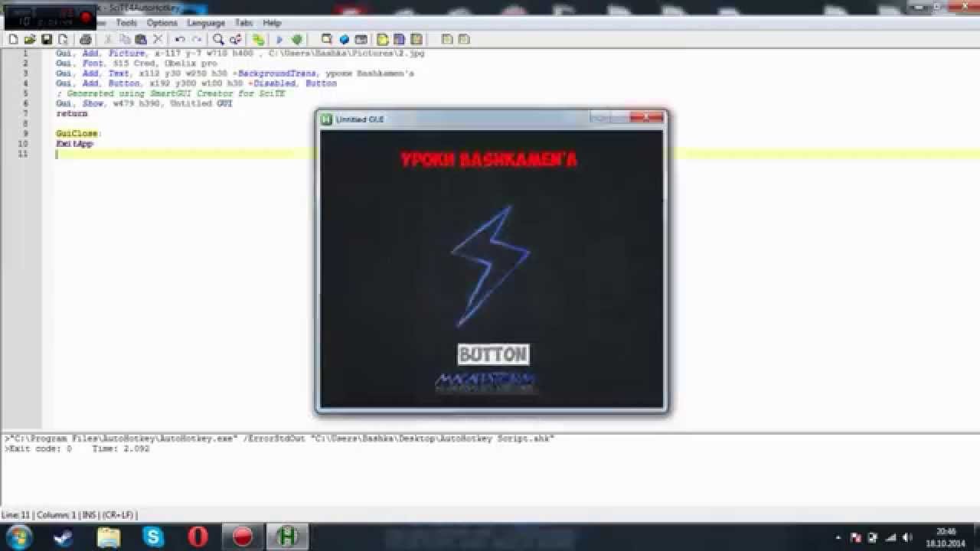Click the Save floppy disk icon
This screenshot has height=551, width=980.
(x=47, y=39)
